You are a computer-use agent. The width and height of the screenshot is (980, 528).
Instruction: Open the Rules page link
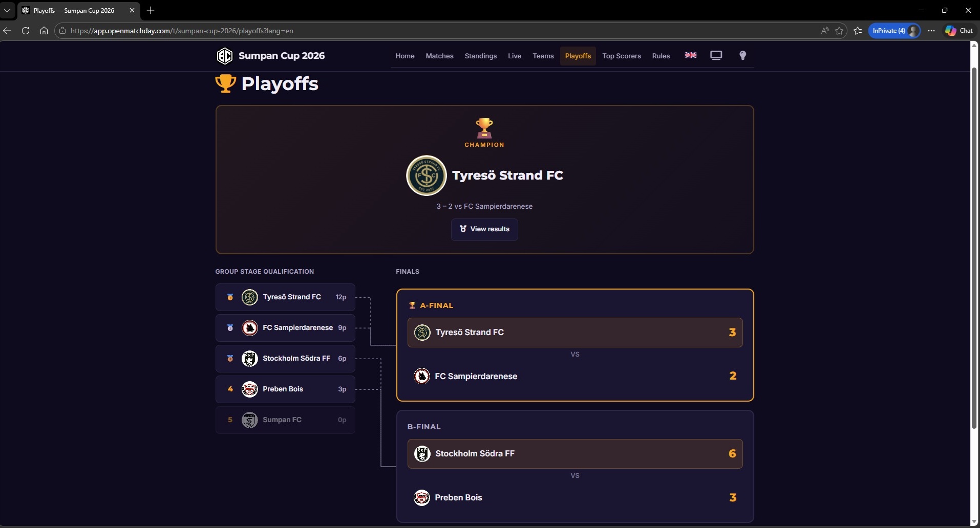point(661,56)
